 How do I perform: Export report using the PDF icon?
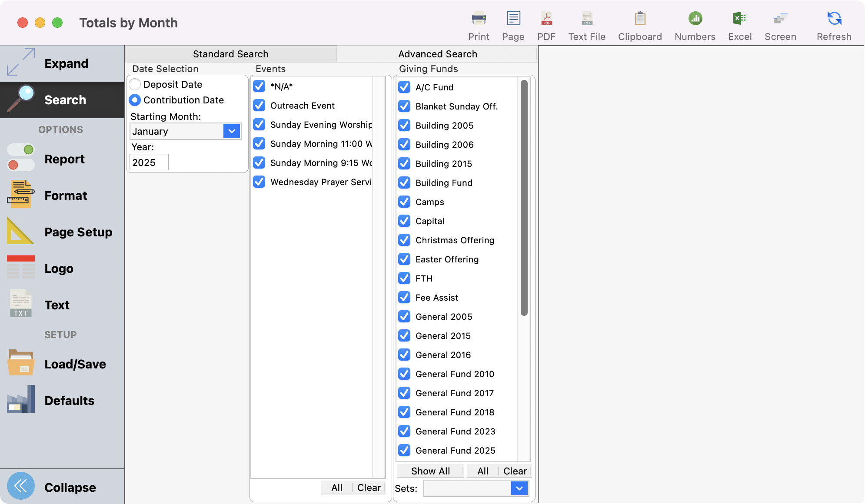pyautogui.click(x=546, y=19)
